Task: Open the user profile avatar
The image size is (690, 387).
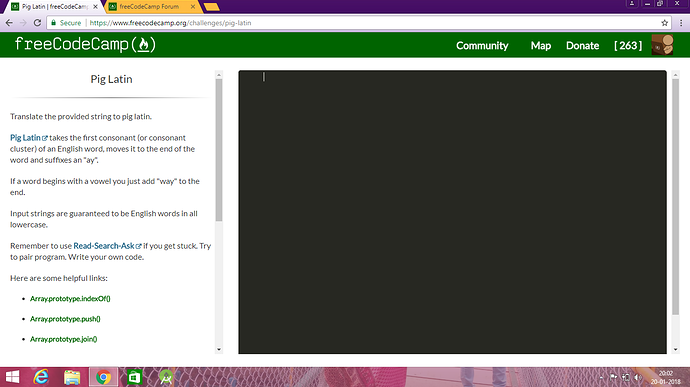Action: coord(662,45)
